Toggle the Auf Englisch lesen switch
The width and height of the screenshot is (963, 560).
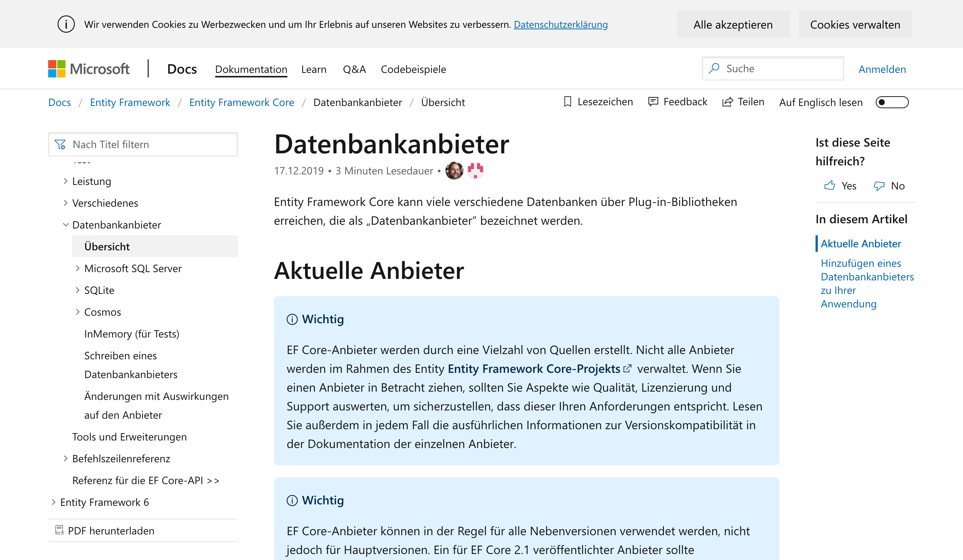pyautogui.click(x=892, y=102)
